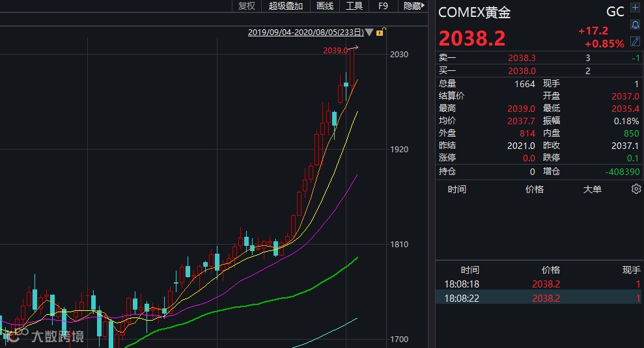This screenshot has height=348, width=644.
Task: Click the 增仓 value -408390
Action: [x=623, y=172]
